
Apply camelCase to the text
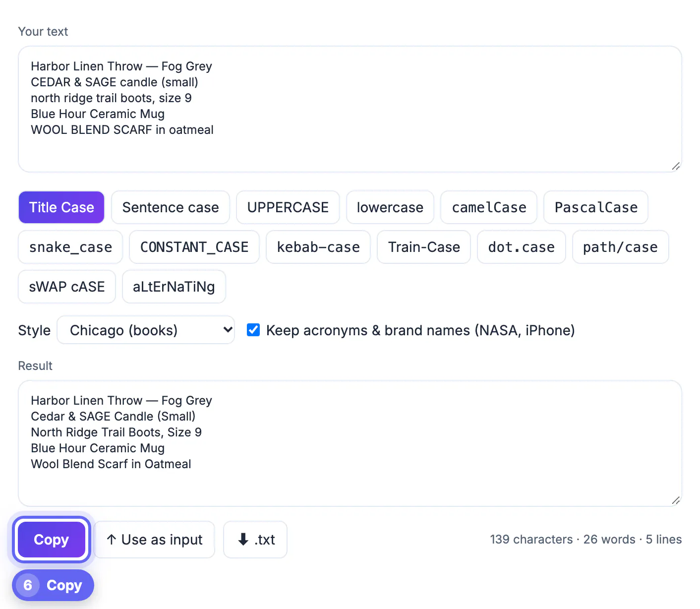coord(489,207)
